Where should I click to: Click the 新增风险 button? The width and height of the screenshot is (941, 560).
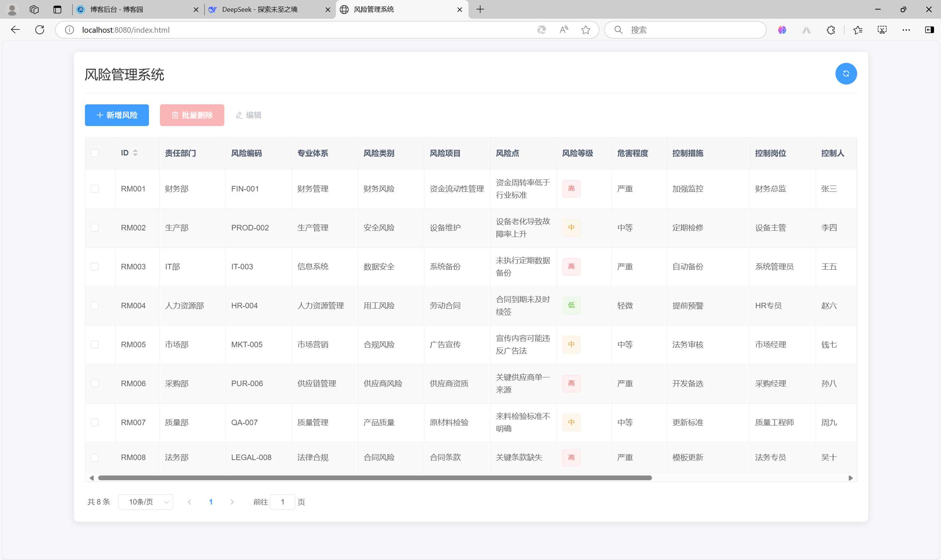[117, 115]
